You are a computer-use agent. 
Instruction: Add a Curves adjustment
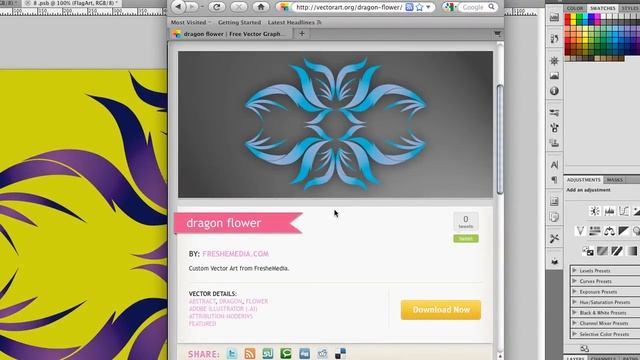click(624, 211)
